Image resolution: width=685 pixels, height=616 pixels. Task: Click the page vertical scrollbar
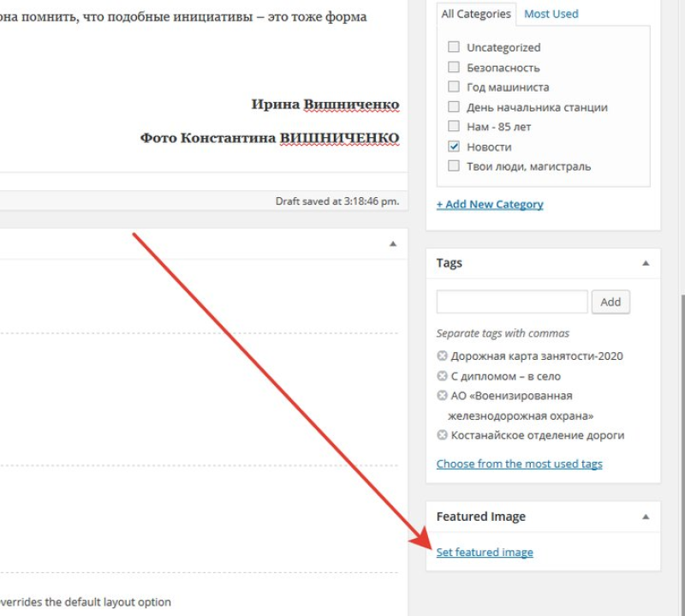pos(682,455)
